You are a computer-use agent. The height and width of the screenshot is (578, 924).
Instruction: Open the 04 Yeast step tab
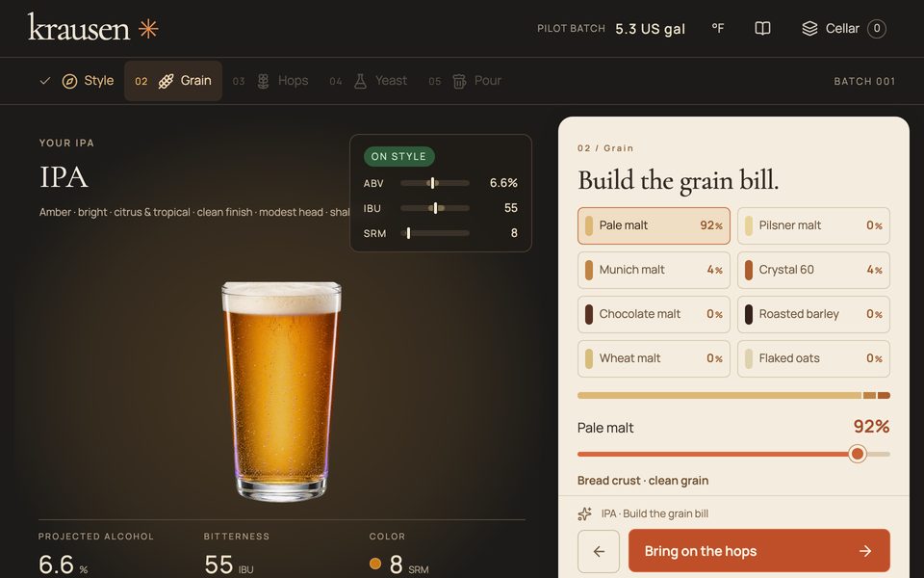click(x=369, y=81)
